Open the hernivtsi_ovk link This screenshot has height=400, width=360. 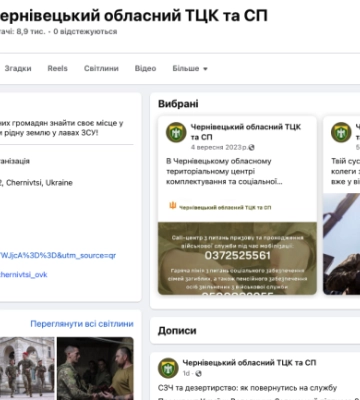(24, 275)
